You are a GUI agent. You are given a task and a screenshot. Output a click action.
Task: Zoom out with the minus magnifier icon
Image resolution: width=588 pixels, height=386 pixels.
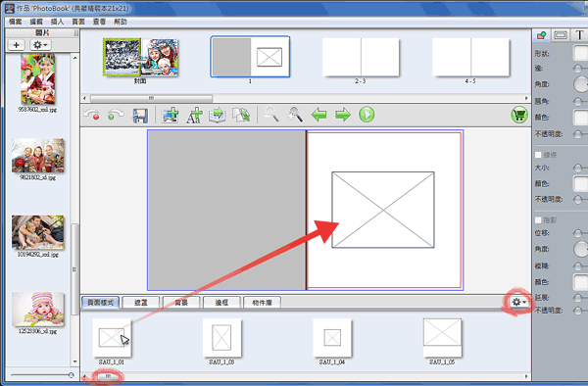[x=271, y=115]
